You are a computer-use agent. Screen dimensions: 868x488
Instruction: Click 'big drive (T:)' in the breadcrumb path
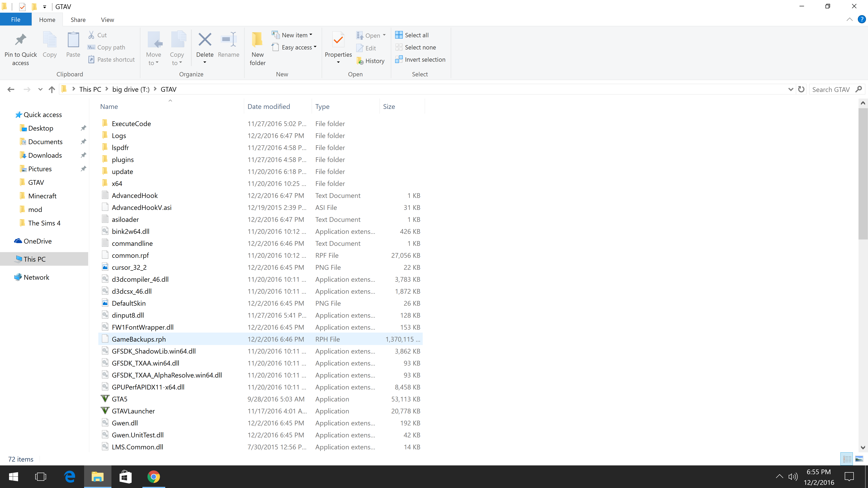(x=131, y=89)
